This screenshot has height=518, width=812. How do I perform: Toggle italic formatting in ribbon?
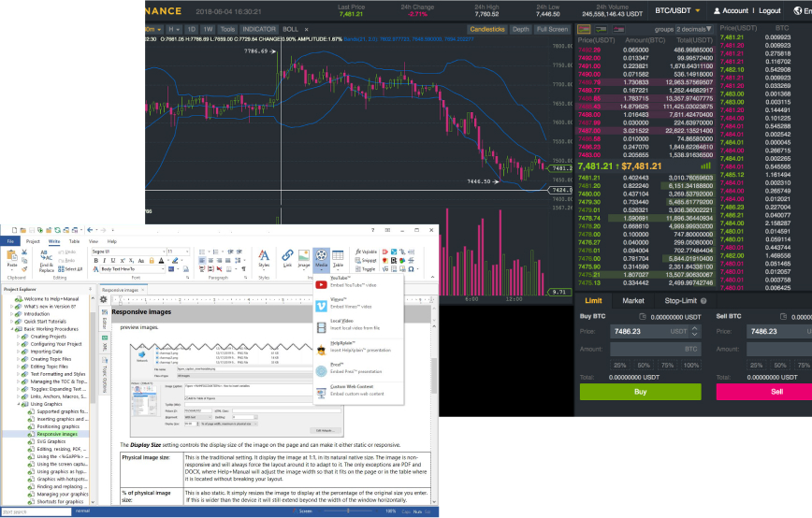pos(103,260)
